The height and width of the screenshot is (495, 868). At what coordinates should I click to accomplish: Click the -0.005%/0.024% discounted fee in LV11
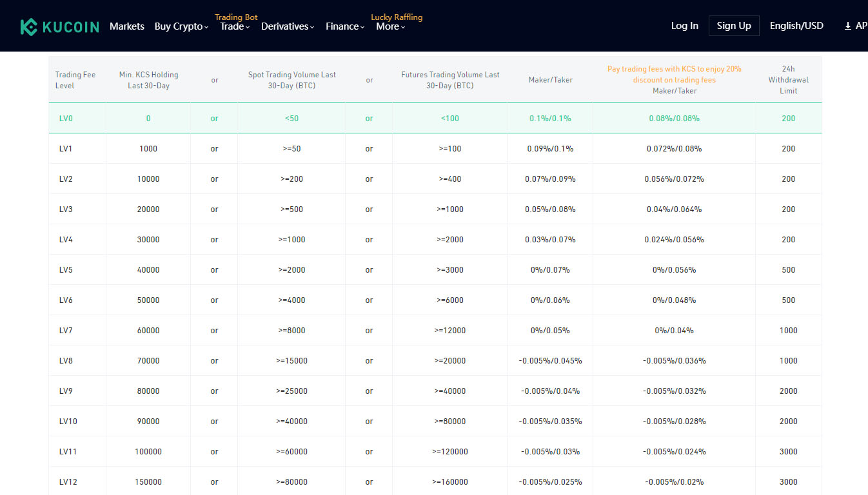[674, 452]
